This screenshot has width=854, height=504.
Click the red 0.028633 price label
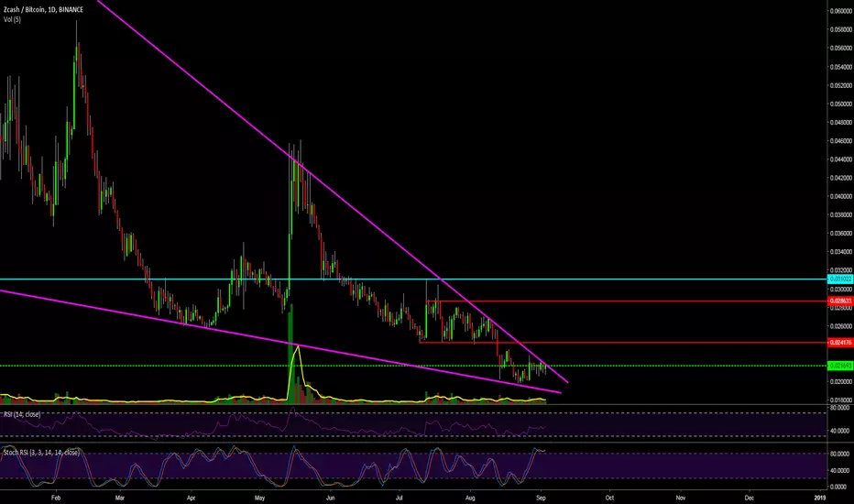tap(840, 301)
